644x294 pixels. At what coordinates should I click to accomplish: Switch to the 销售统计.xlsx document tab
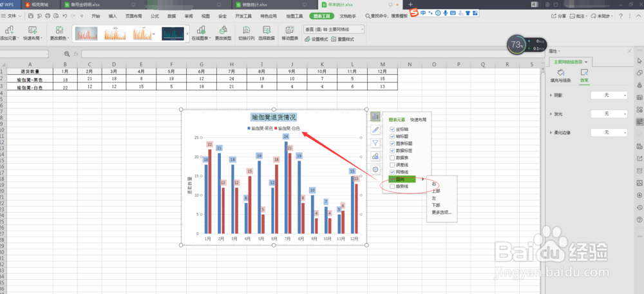[255, 5]
